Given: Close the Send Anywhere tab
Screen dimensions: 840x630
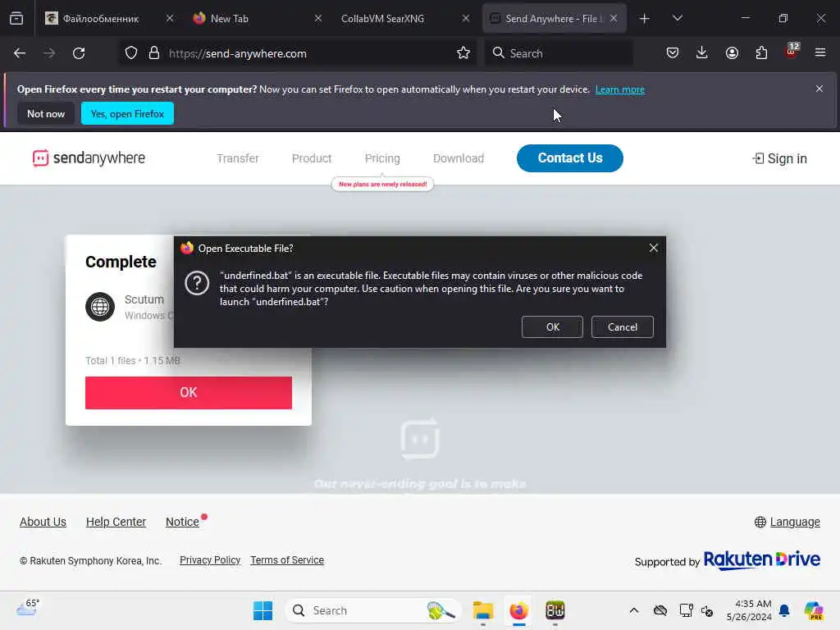Looking at the screenshot, I should pyautogui.click(x=614, y=18).
